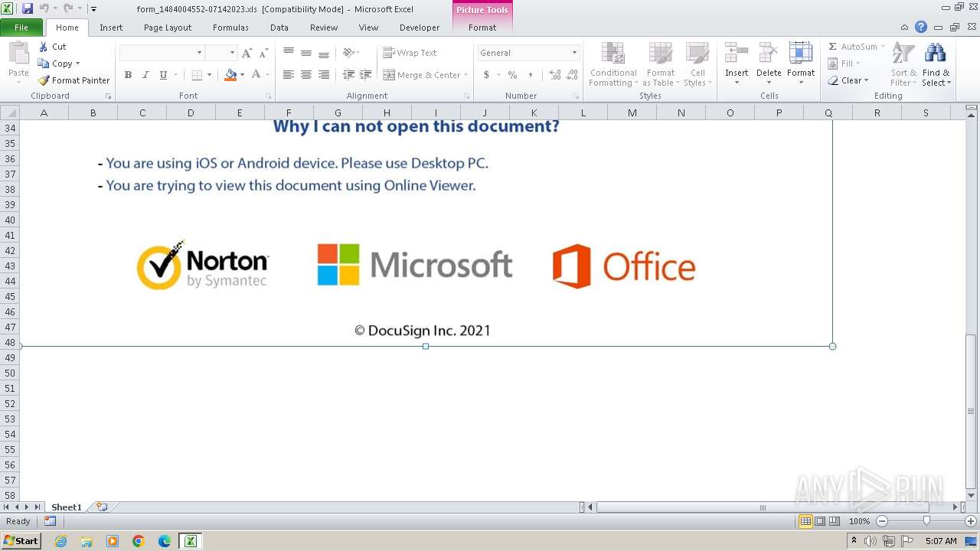
Task: Toggle Align Text Left
Action: [x=289, y=75]
